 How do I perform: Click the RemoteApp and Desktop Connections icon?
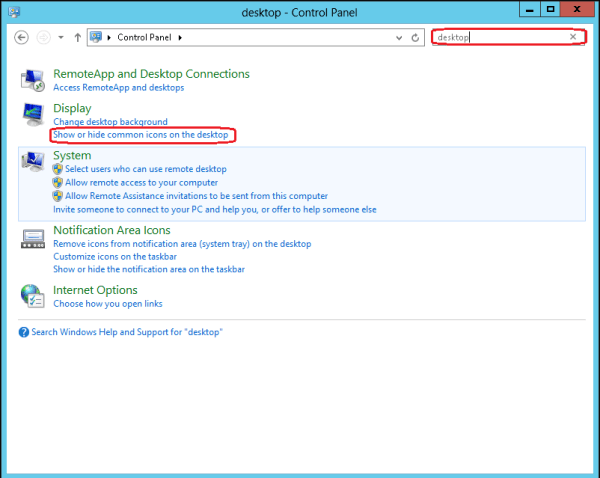coord(34,80)
